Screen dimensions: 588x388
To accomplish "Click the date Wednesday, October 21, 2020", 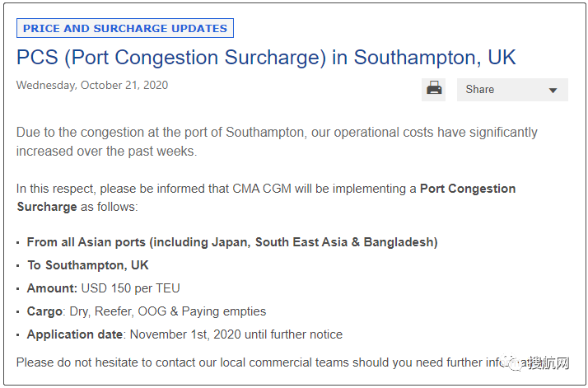I will (92, 85).
